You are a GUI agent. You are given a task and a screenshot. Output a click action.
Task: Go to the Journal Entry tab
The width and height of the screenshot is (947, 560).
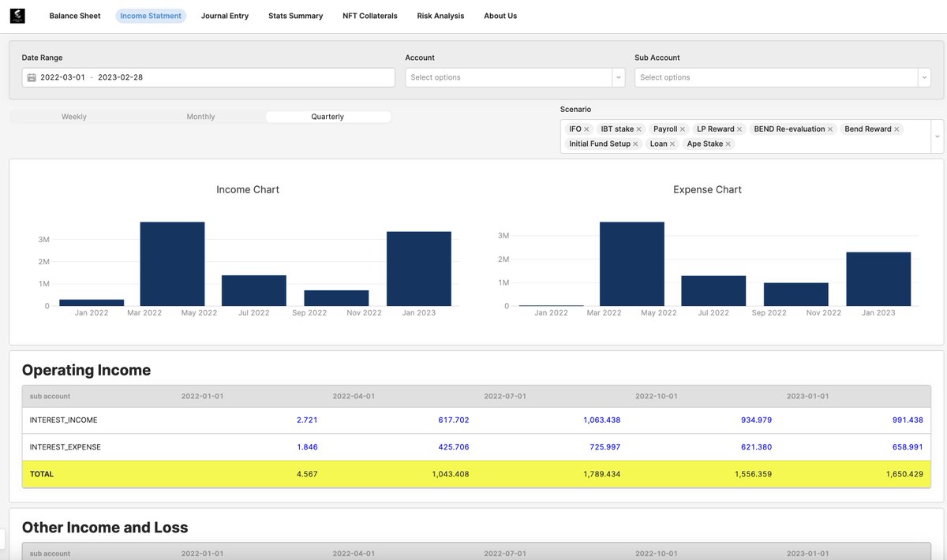[x=225, y=16]
